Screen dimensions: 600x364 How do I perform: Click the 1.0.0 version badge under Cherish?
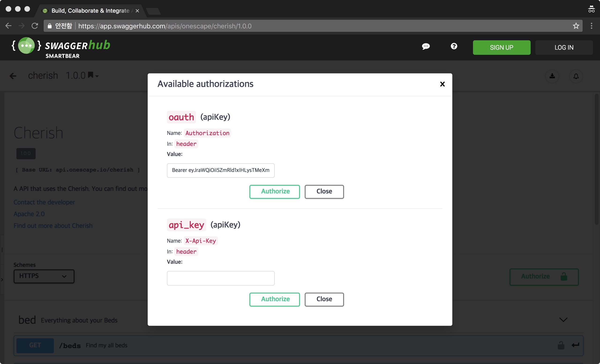tap(26, 153)
